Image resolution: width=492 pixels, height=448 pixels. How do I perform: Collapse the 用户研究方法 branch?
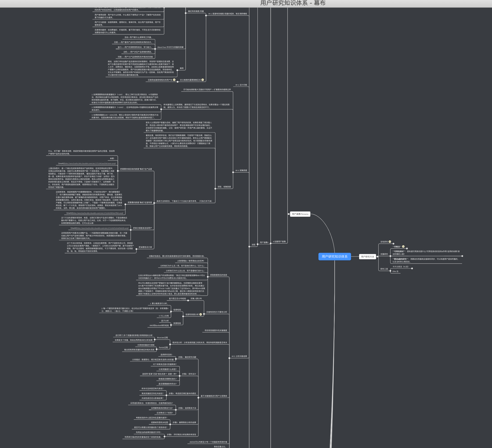[377, 257]
